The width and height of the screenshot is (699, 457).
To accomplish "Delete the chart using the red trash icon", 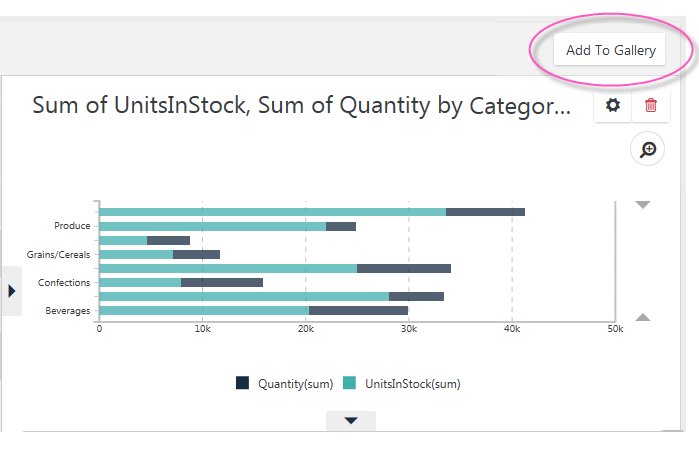I will (651, 106).
